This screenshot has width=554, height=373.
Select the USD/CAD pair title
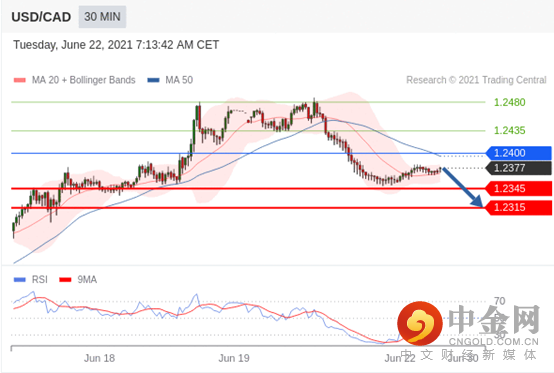[41, 17]
